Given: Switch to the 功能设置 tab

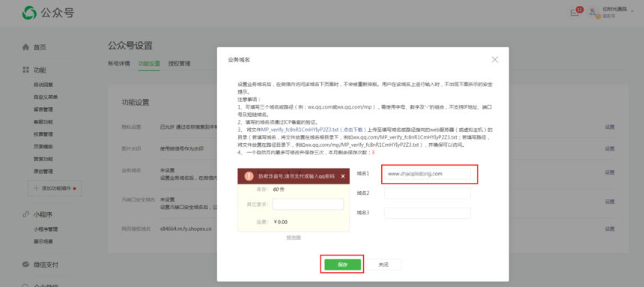Looking at the screenshot, I should coord(149,64).
